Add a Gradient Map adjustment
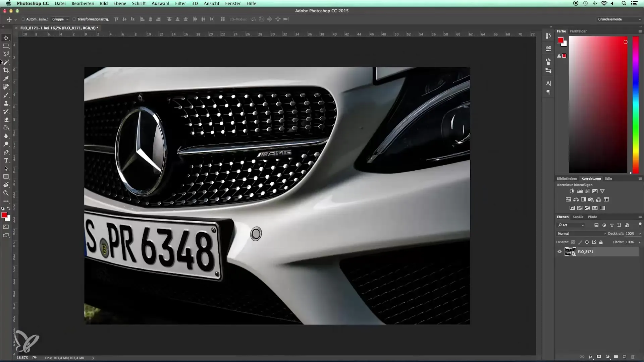This screenshot has height=362, width=644. pos(602,208)
